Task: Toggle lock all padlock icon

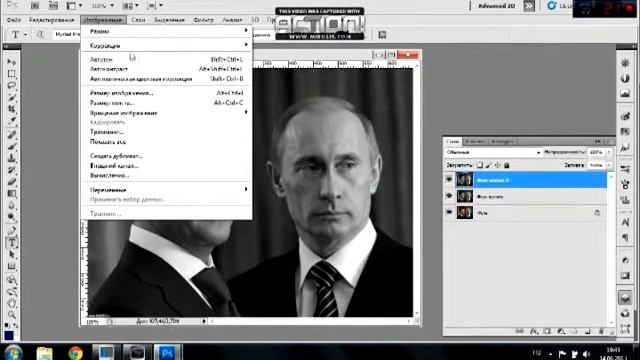Action: [x=507, y=165]
